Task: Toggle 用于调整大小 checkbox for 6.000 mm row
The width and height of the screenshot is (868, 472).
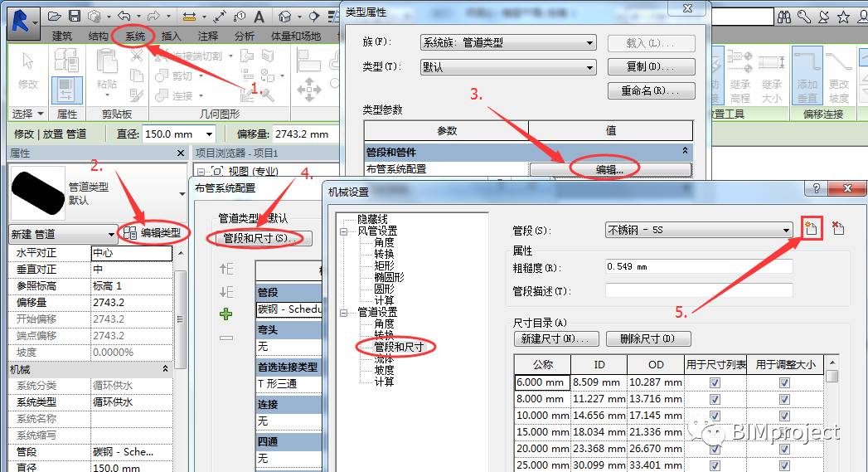Action: (784, 382)
